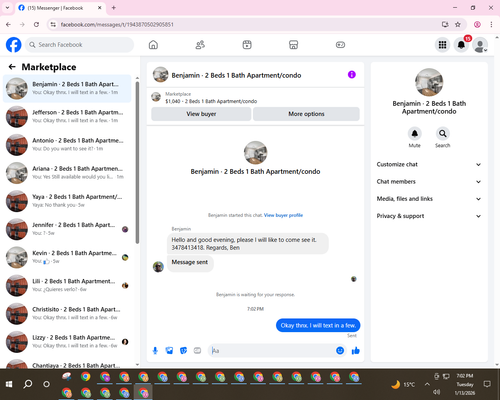500x400 pixels.
Task: Open Jefferson conversation in list
Action: click(x=67, y=117)
